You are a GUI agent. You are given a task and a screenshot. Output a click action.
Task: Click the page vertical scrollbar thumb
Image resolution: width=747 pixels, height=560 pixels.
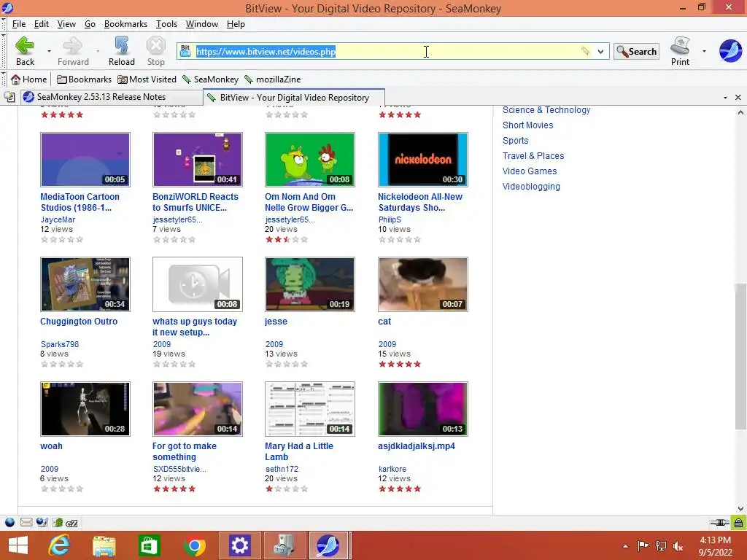point(740,356)
